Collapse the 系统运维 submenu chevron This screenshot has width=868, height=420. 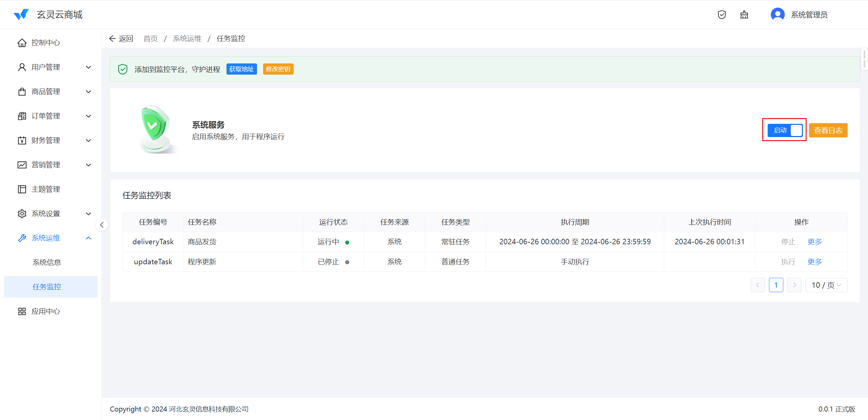tap(88, 238)
